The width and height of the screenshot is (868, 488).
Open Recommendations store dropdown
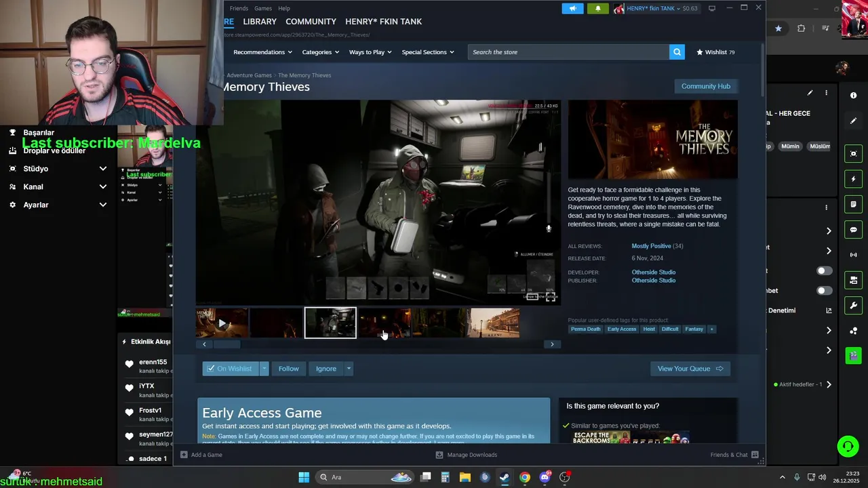coord(262,52)
